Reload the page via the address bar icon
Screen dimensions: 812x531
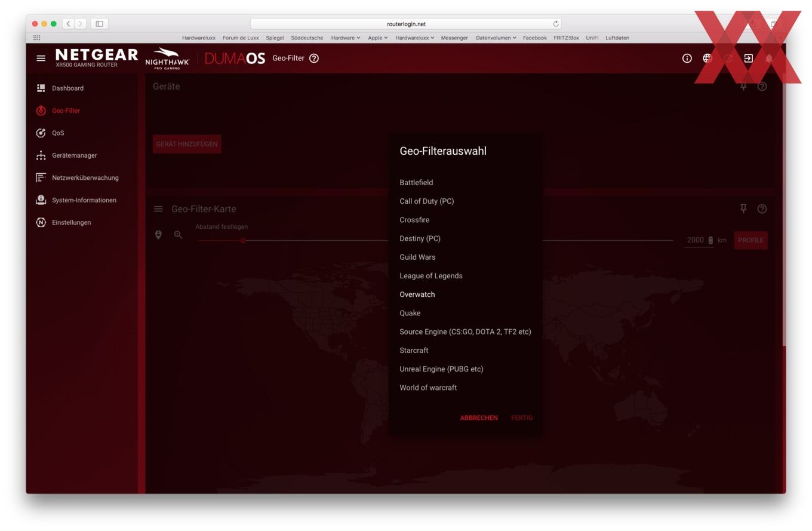point(556,24)
